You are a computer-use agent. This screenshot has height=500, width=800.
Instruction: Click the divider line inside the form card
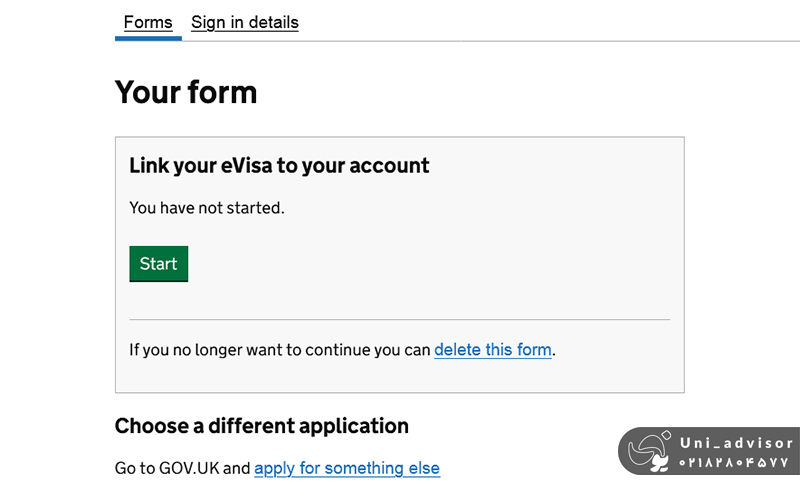pos(400,319)
